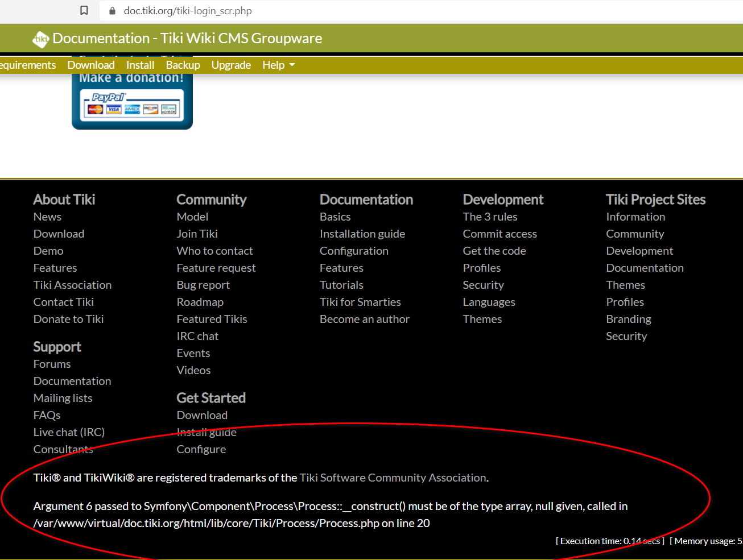Open the Live chat (IRC) link
The width and height of the screenshot is (743, 560).
(69, 432)
